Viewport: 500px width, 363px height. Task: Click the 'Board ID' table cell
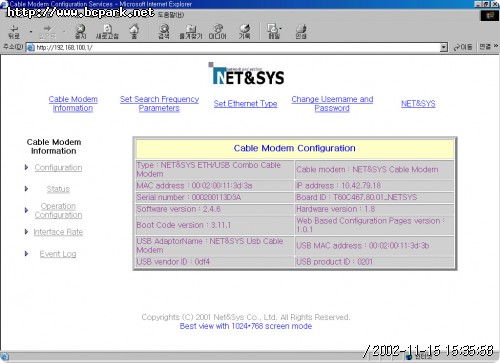[375, 197]
